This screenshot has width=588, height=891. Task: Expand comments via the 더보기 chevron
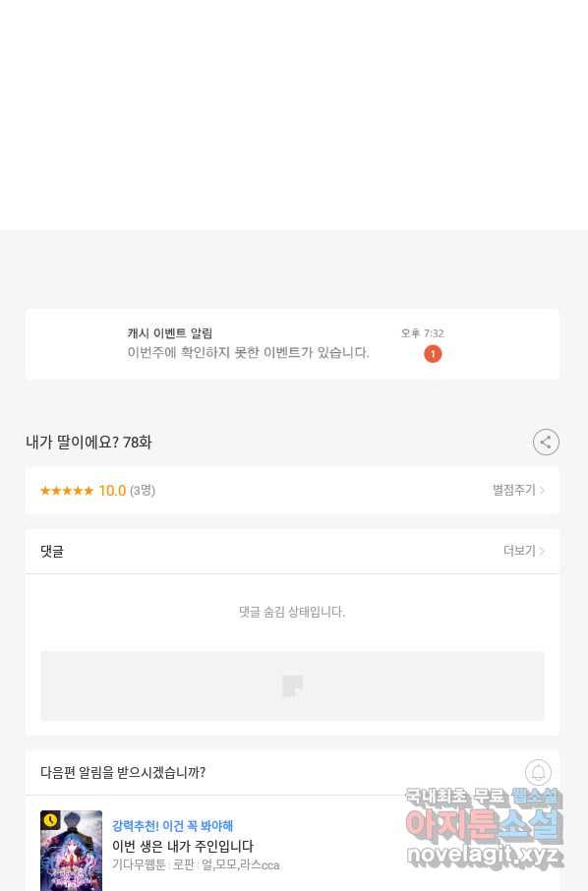pyautogui.click(x=524, y=551)
